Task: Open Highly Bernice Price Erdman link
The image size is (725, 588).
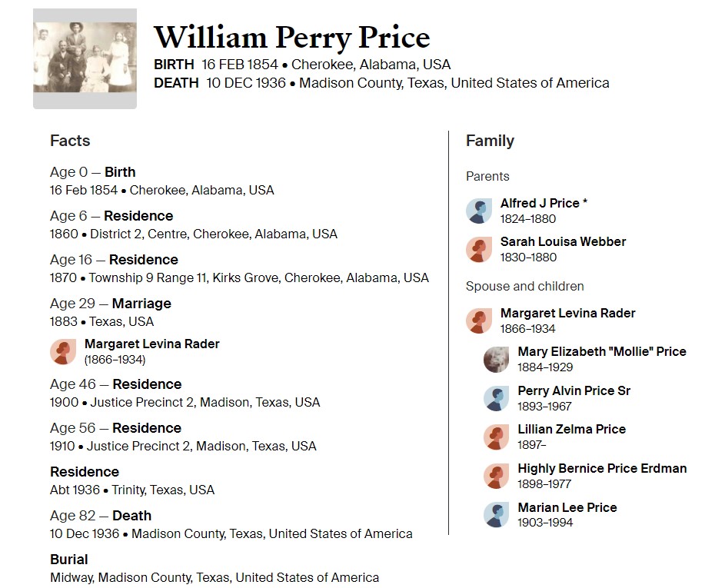Action: [602, 469]
